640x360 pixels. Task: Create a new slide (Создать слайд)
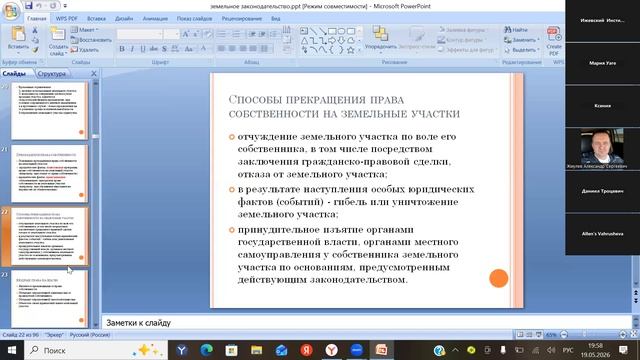pyautogui.click(x=58, y=41)
